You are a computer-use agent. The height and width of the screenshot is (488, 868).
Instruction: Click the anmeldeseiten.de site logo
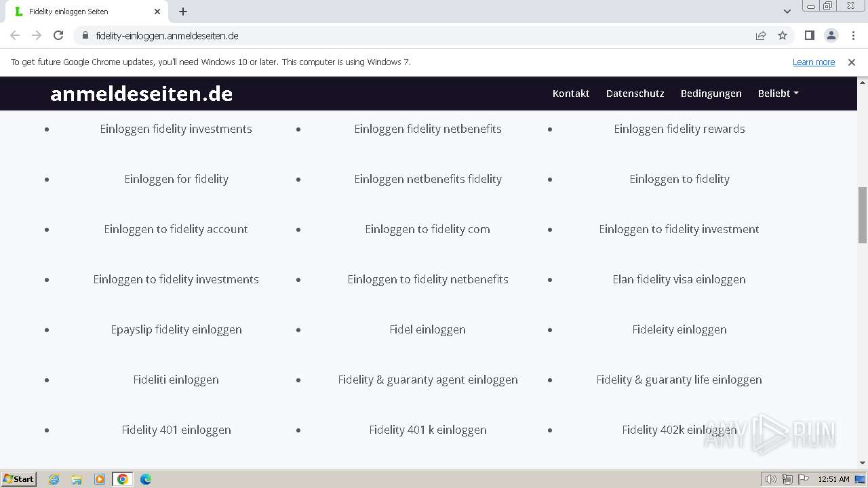coord(141,94)
